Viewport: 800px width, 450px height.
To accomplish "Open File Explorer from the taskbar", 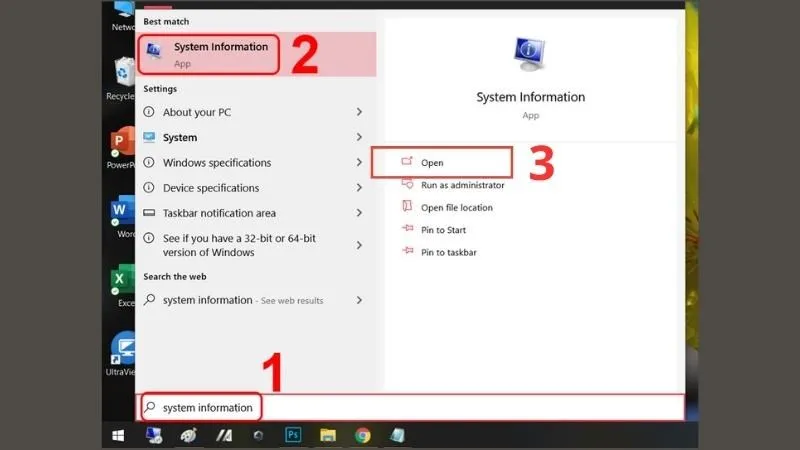I will [327, 435].
